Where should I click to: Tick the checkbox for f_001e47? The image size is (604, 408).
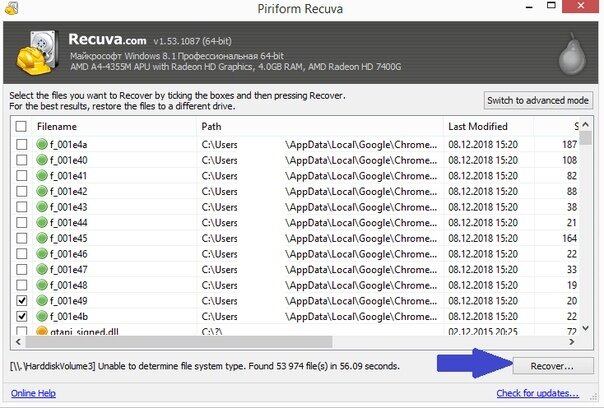click(22, 269)
